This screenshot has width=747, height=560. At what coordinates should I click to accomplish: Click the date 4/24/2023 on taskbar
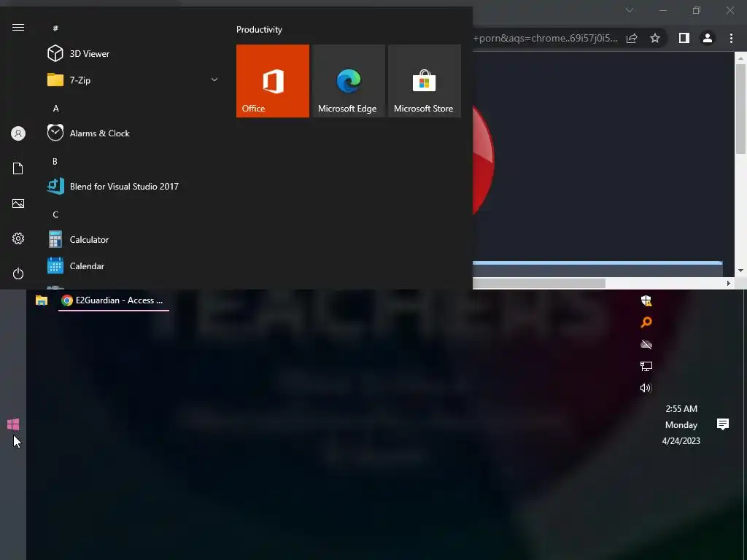pos(681,441)
